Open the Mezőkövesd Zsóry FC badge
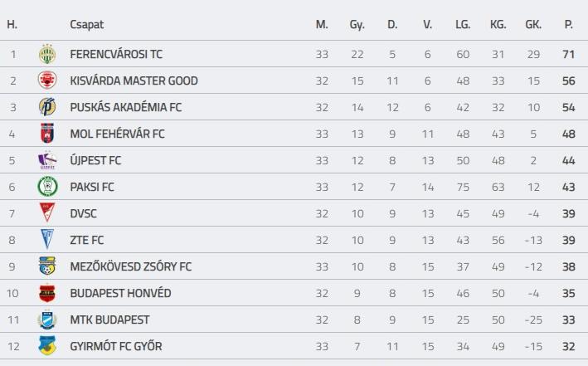 47,266
